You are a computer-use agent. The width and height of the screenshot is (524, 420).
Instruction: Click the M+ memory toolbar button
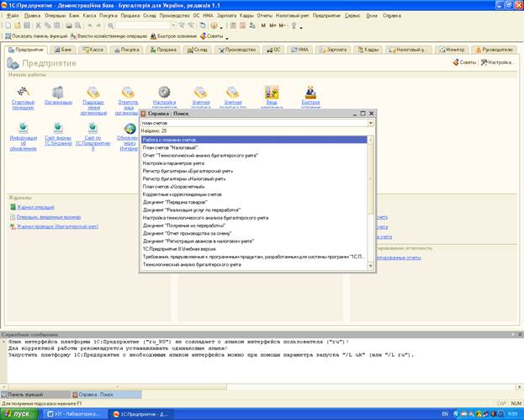(x=273, y=25)
